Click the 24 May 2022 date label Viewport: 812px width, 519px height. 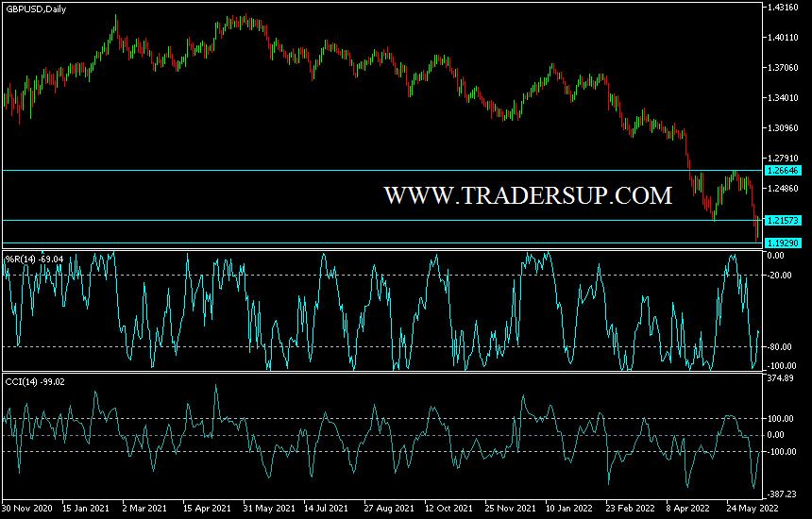[x=752, y=508]
